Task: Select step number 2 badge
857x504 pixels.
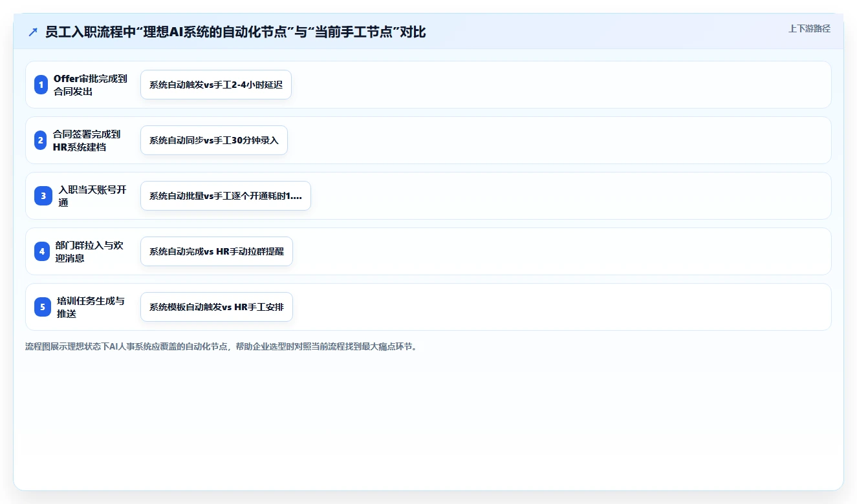Action: [x=41, y=140]
